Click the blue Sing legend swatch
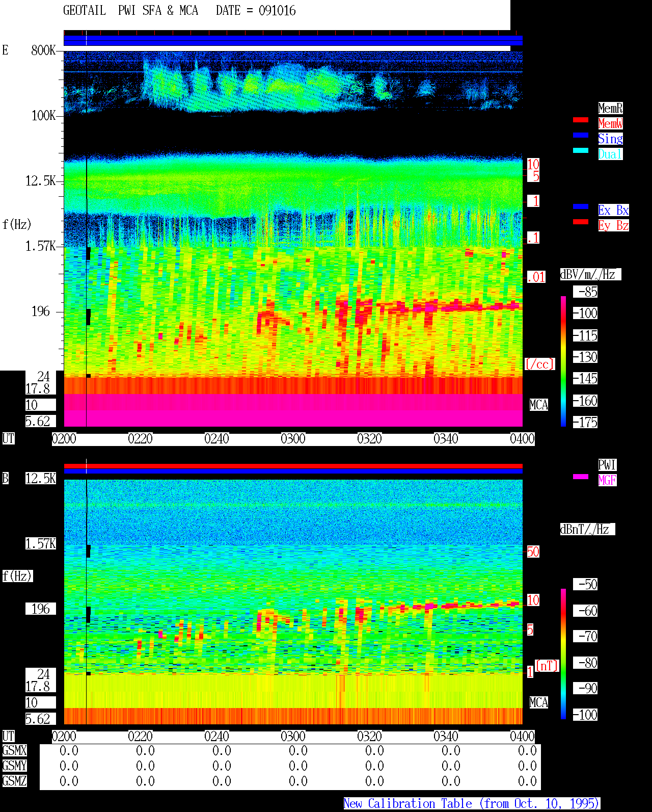This screenshot has width=652, height=812. click(581, 135)
